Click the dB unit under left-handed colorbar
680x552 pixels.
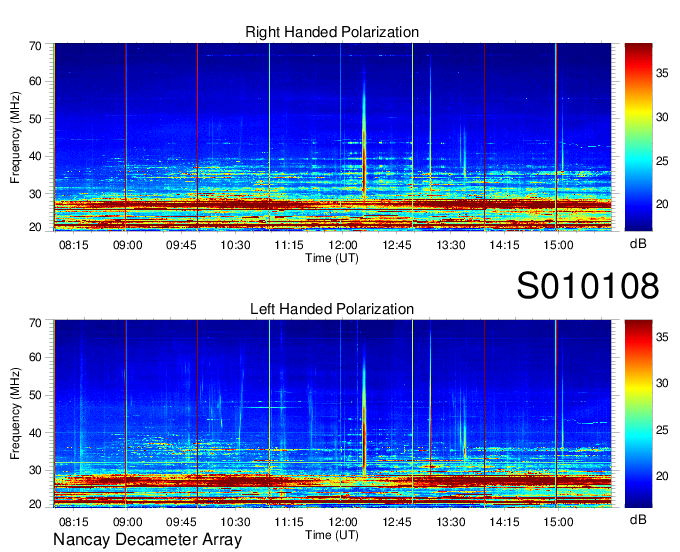point(638,520)
